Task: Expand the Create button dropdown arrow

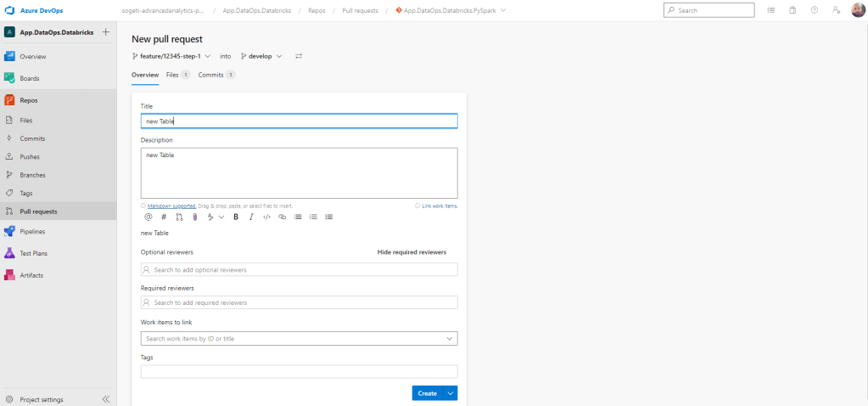Action: (x=451, y=393)
